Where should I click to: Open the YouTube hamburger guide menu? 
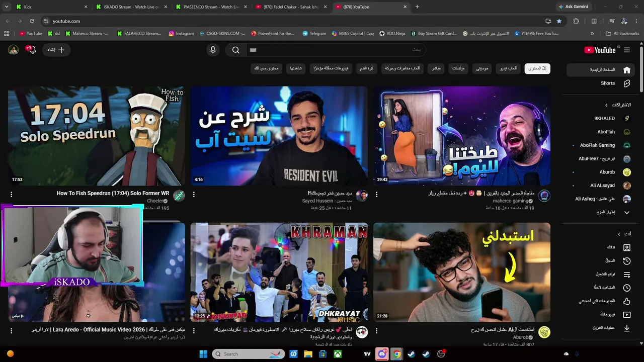pos(627,50)
